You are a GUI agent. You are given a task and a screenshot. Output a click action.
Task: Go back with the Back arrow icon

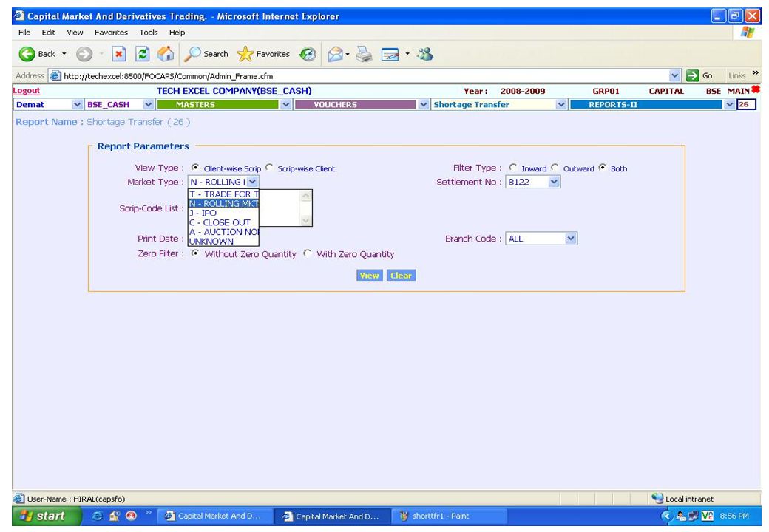(x=27, y=54)
